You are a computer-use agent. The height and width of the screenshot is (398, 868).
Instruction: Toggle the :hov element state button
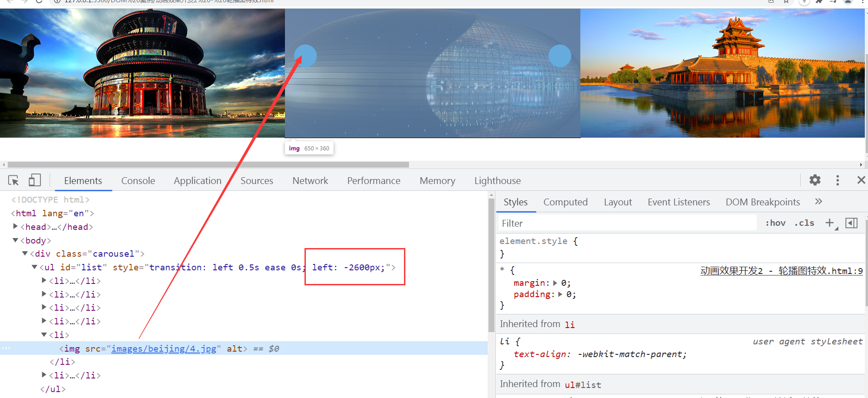(775, 223)
